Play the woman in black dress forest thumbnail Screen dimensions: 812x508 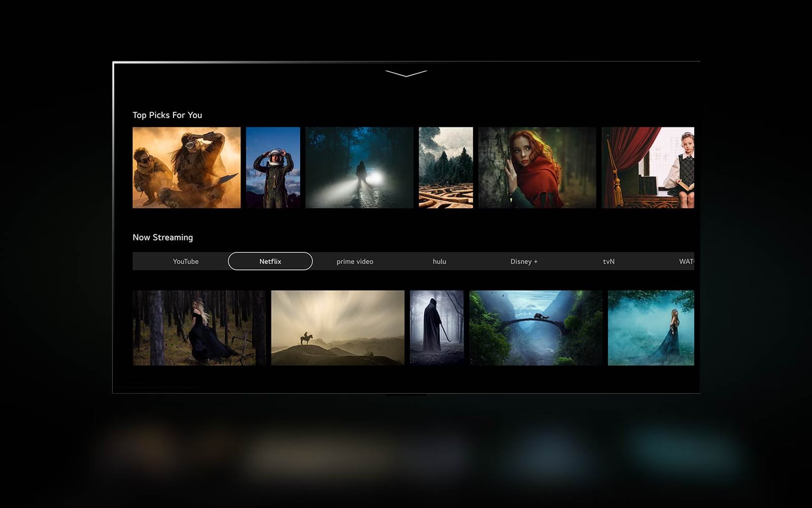[x=199, y=328]
